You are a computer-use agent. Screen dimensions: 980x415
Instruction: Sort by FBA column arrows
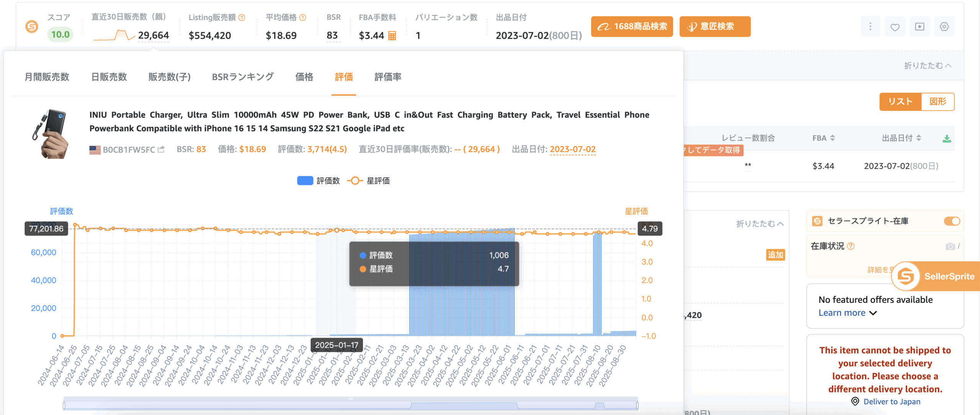833,138
